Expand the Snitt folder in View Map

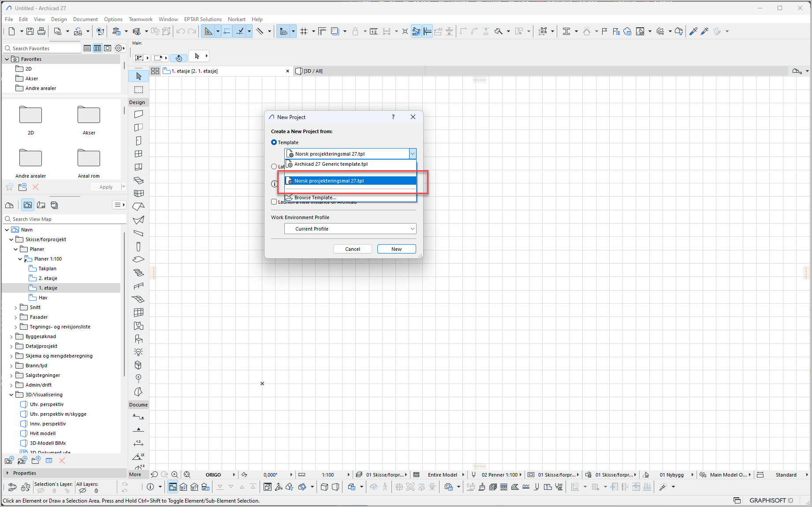(x=16, y=308)
